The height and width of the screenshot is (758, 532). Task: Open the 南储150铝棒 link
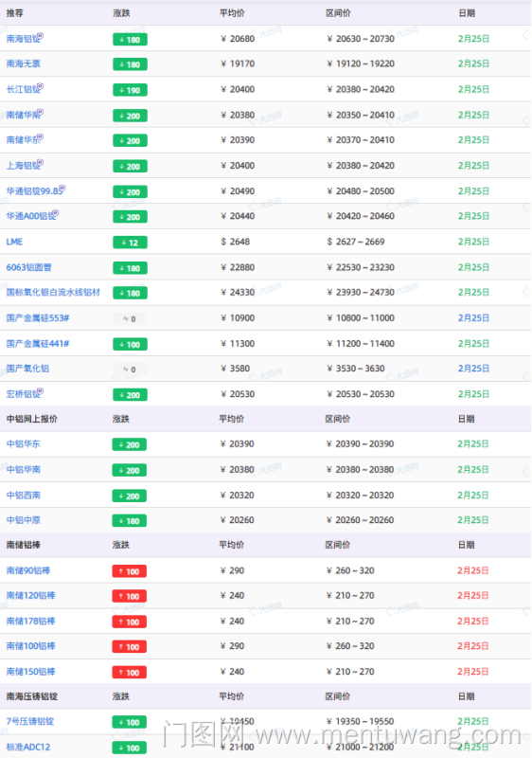[30, 672]
